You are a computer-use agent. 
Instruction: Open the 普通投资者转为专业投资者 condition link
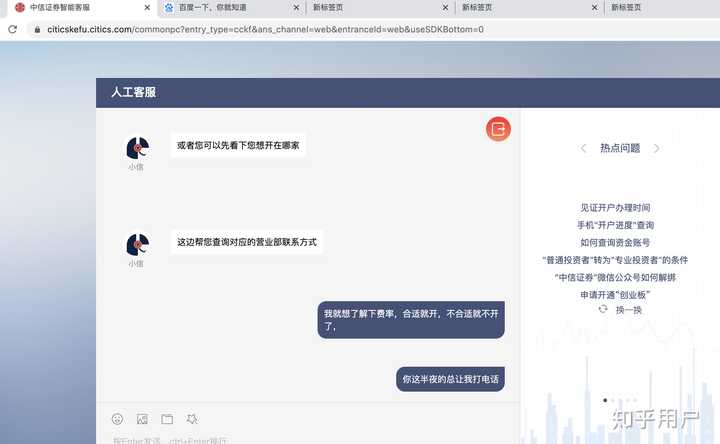point(615,260)
